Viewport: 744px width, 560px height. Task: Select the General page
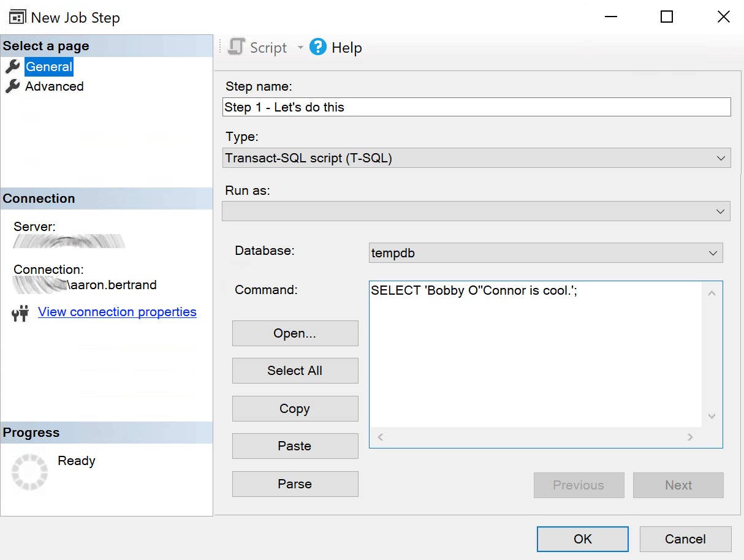pos(49,67)
